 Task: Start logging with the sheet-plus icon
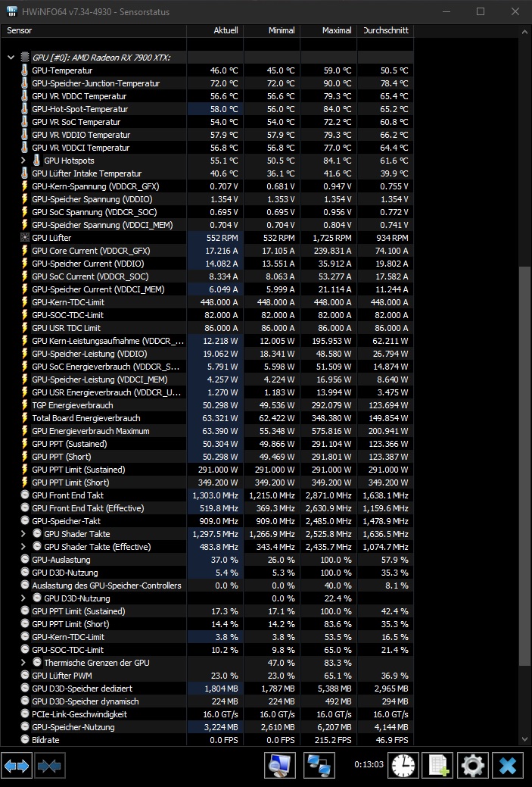(x=437, y=766)
